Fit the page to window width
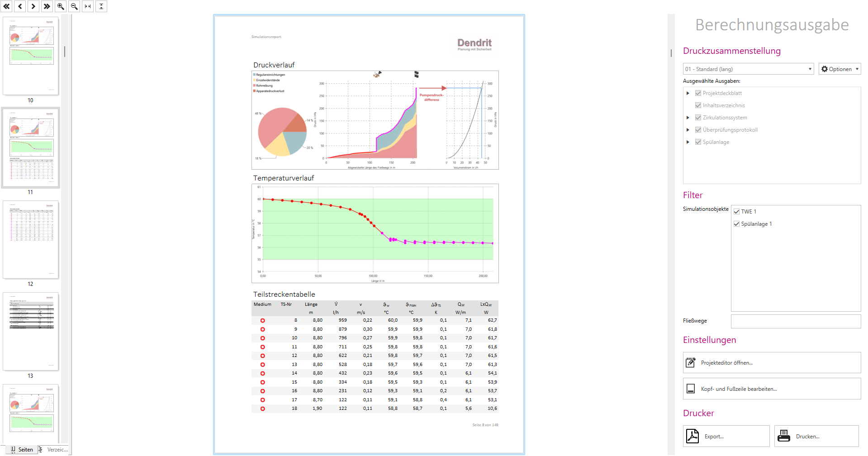868x456 pixels. (x=88, y=6)
